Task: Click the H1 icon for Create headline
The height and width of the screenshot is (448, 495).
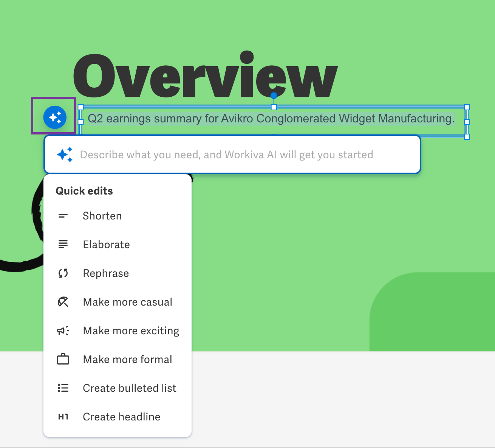Action: coord(63,417)
